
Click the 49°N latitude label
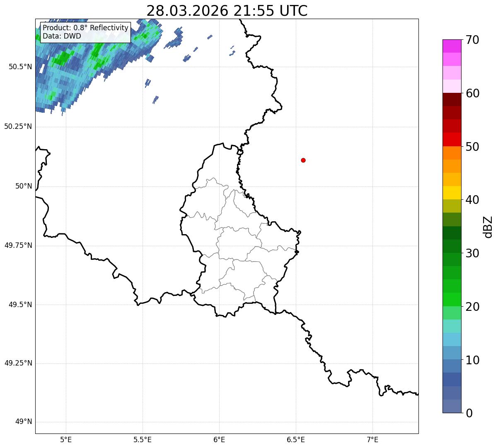pyautogui.click(x=24, y=422)
